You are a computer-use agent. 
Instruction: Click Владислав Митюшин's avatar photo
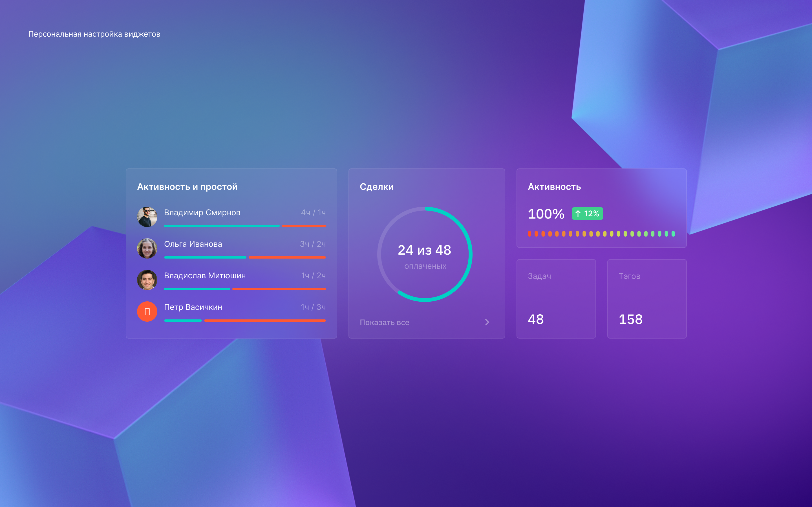pyautogui.click(x=147, y=280)
